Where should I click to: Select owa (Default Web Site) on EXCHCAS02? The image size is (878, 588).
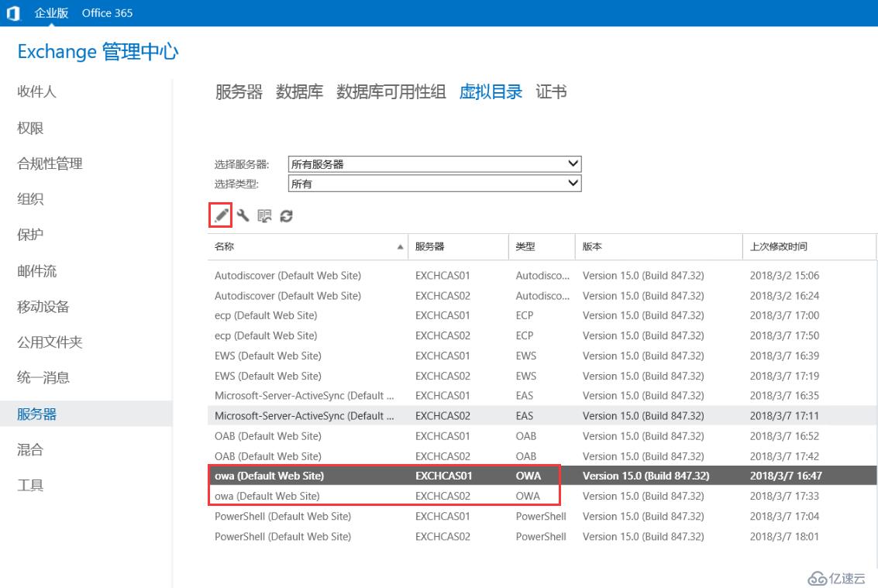coord(542,496)
